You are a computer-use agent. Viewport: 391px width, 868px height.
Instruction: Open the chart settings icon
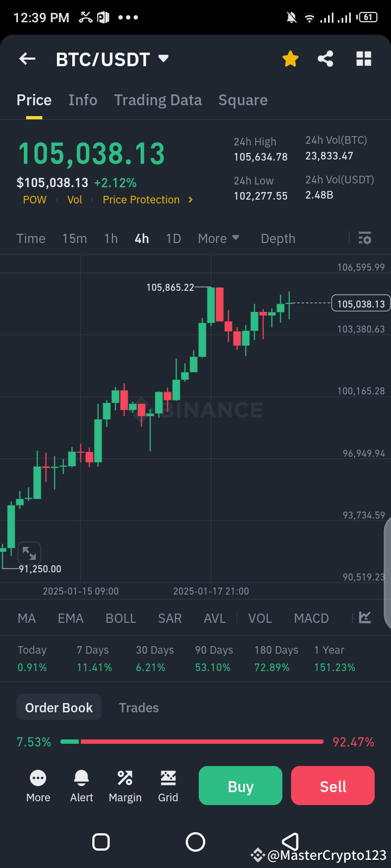pos(364,238)
